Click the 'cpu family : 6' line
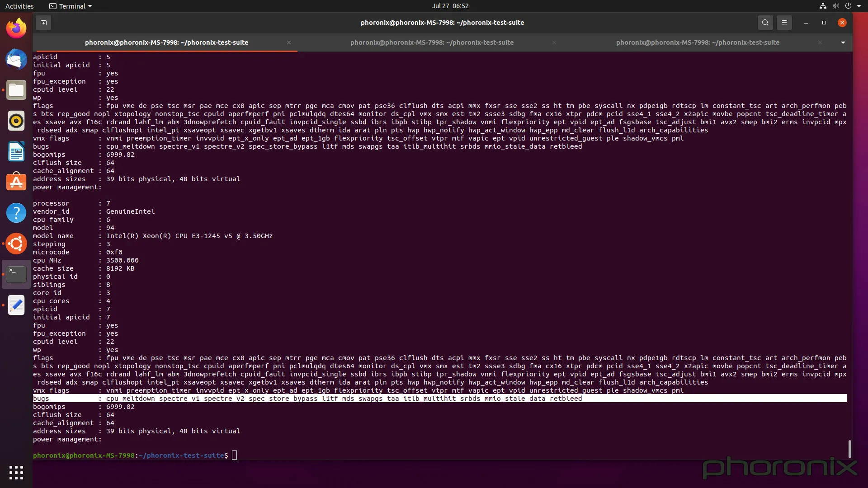 [x=71, y=220]
